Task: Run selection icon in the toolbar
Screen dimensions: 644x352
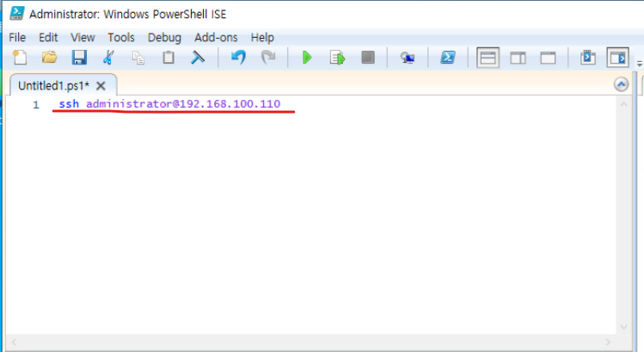Action: [x=337, y=58]
